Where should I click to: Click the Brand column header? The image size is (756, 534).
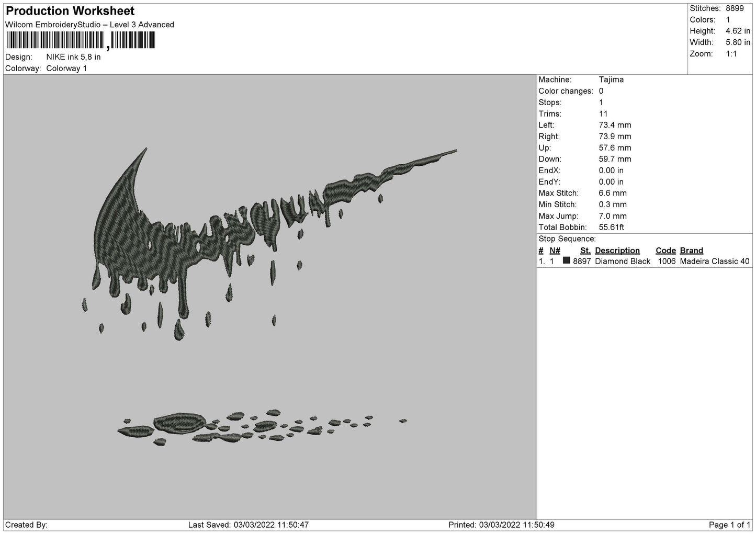coord(692,251)
